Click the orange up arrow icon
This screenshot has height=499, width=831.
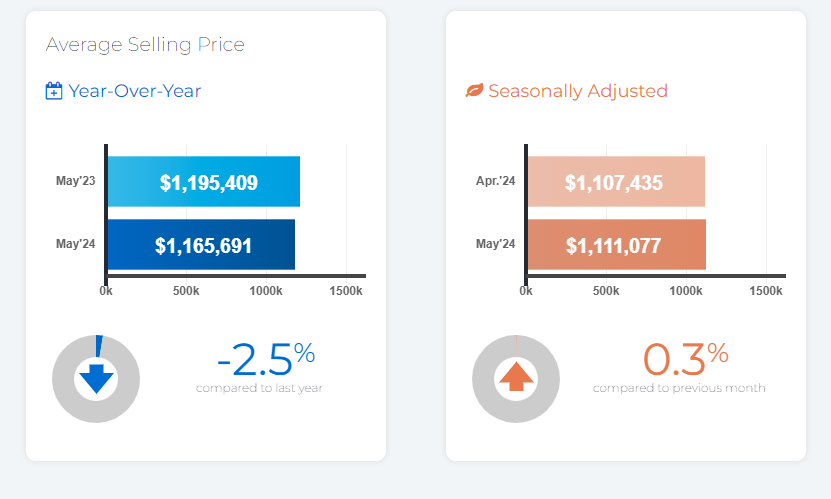516,378
